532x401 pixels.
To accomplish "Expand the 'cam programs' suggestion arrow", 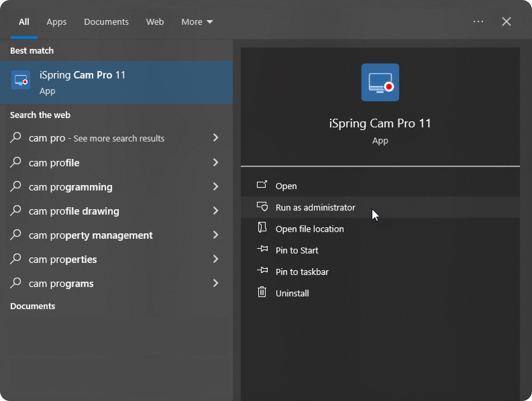I will pos(216,283).
